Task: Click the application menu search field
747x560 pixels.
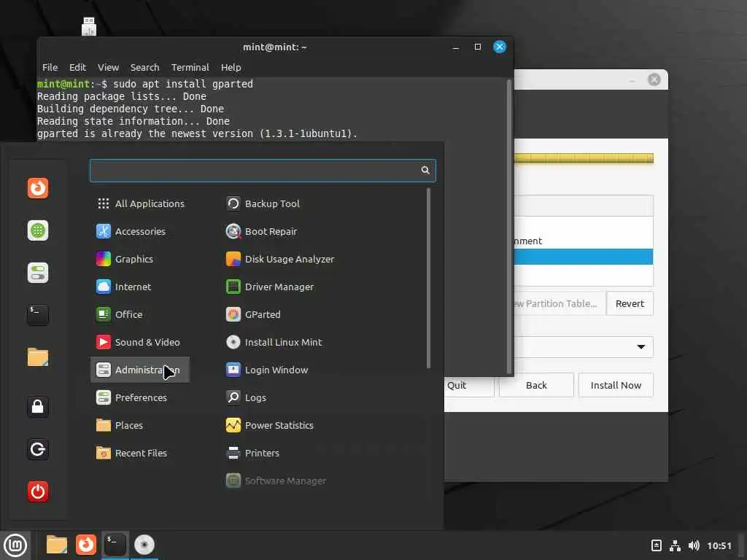Action: 263,171
